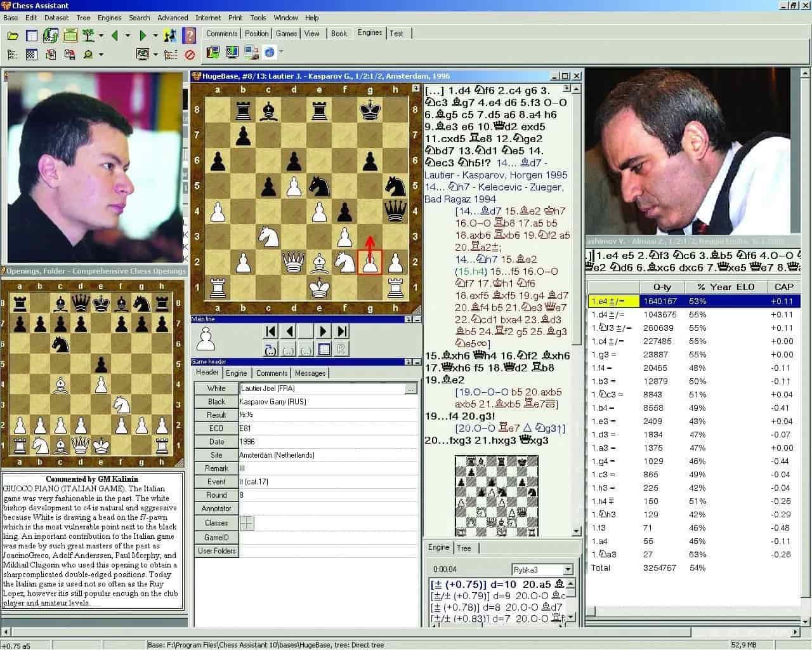
Task: Click the yellow open folder icon
Action: point(13,36)
